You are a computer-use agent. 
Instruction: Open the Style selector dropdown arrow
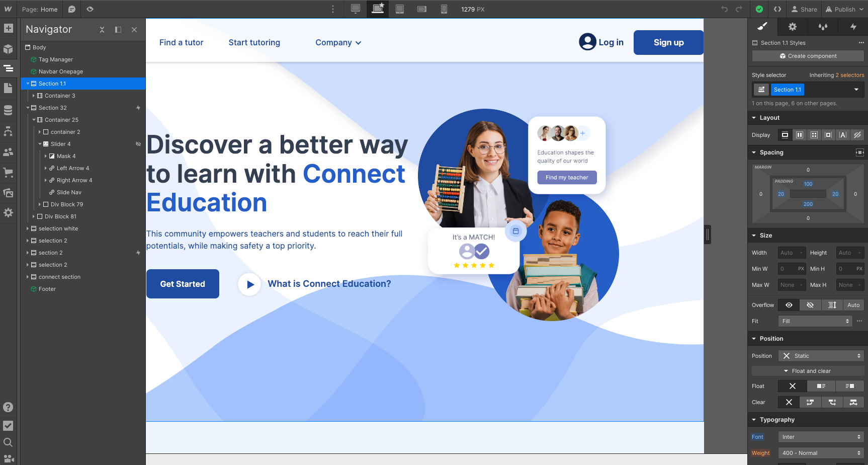(x=856, y=90)
